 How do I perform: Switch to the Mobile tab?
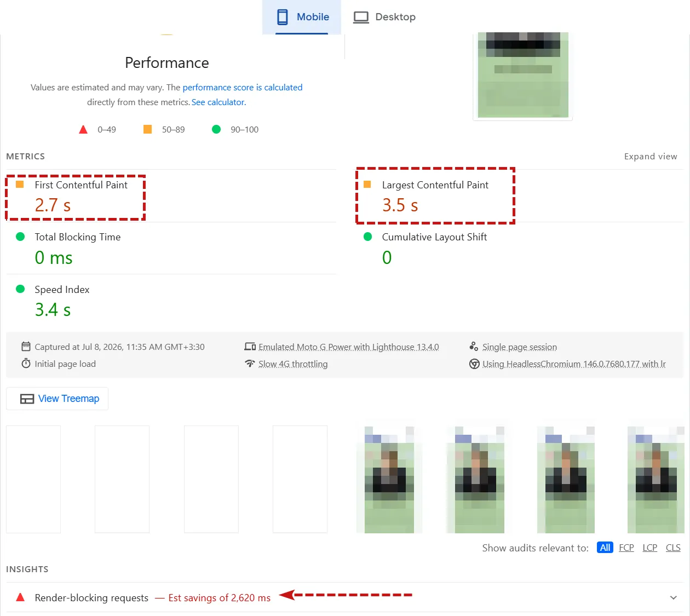click(302, 17)
